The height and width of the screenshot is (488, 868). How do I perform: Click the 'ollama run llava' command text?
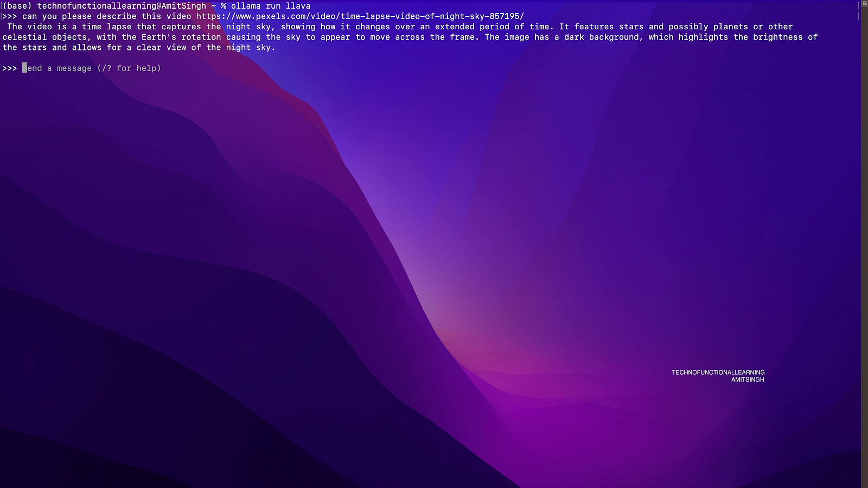271,6
